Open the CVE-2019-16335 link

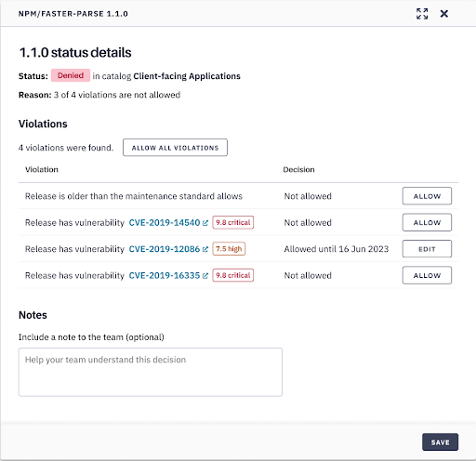pyautogui.click(x=165, y=275)
